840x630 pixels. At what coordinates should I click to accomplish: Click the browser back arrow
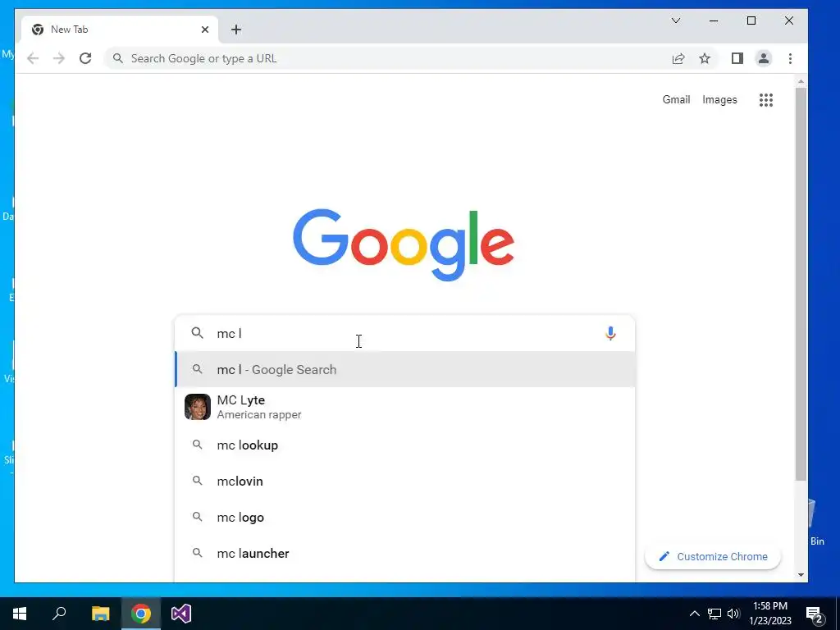pos(33,58)
